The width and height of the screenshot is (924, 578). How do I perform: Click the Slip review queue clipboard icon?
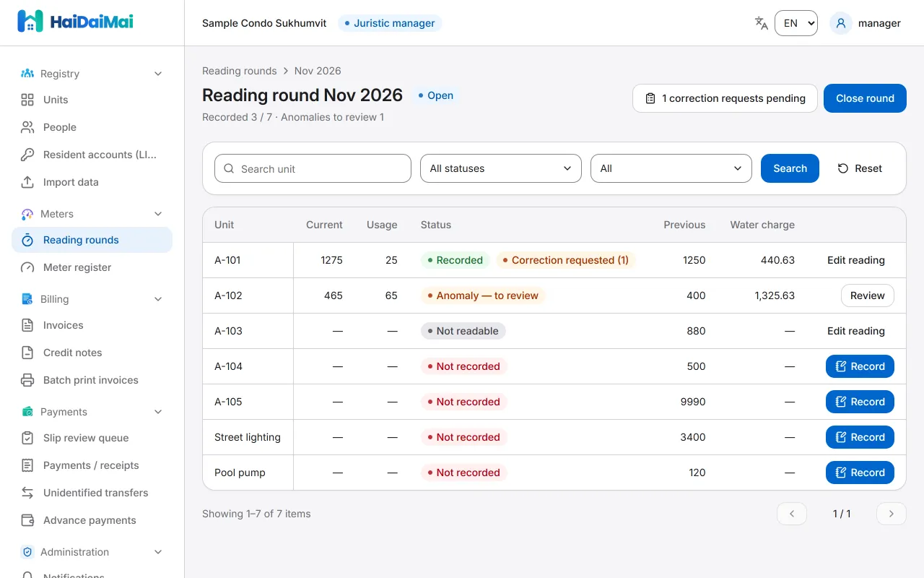tap(27, 438)
